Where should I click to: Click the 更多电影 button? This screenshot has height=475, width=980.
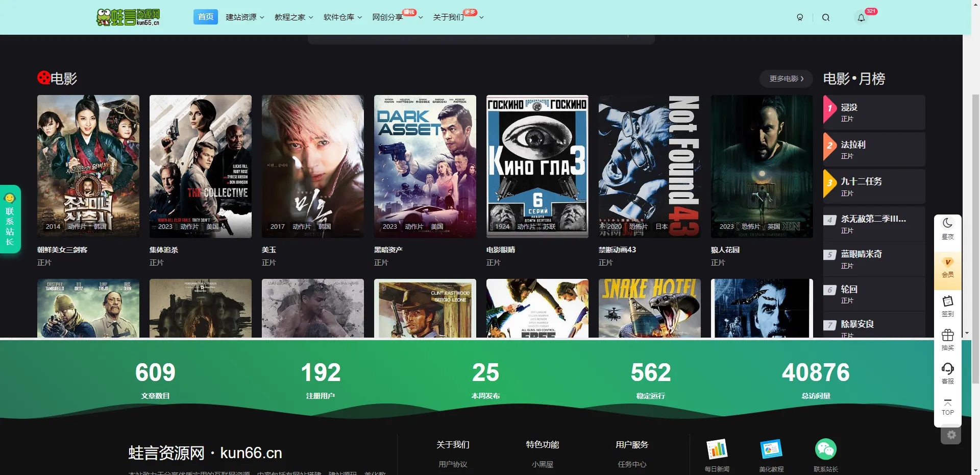[787, 79]
